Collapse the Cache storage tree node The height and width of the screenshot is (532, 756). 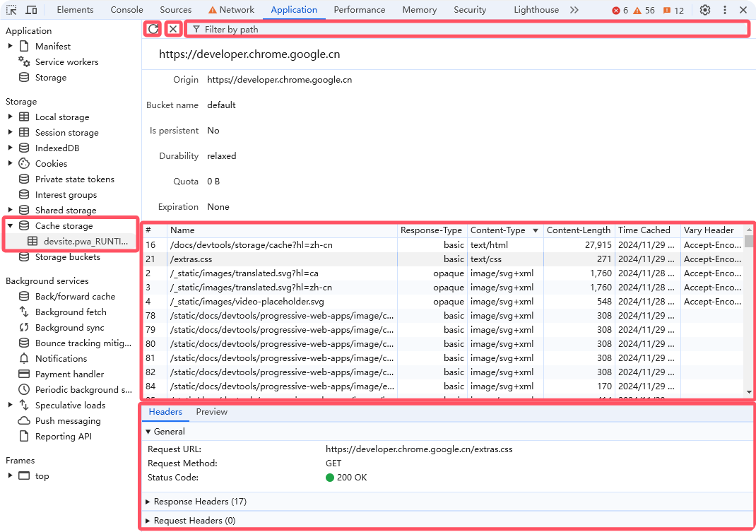11,226
